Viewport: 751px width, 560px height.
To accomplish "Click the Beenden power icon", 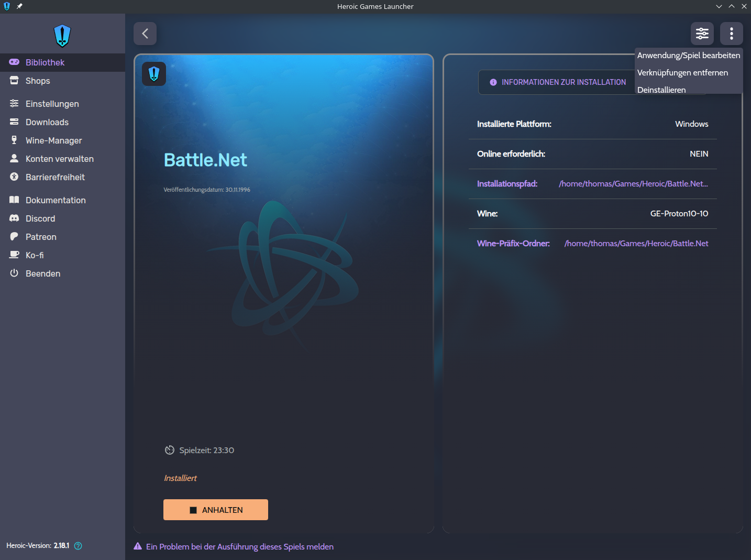I will point(14,273).
